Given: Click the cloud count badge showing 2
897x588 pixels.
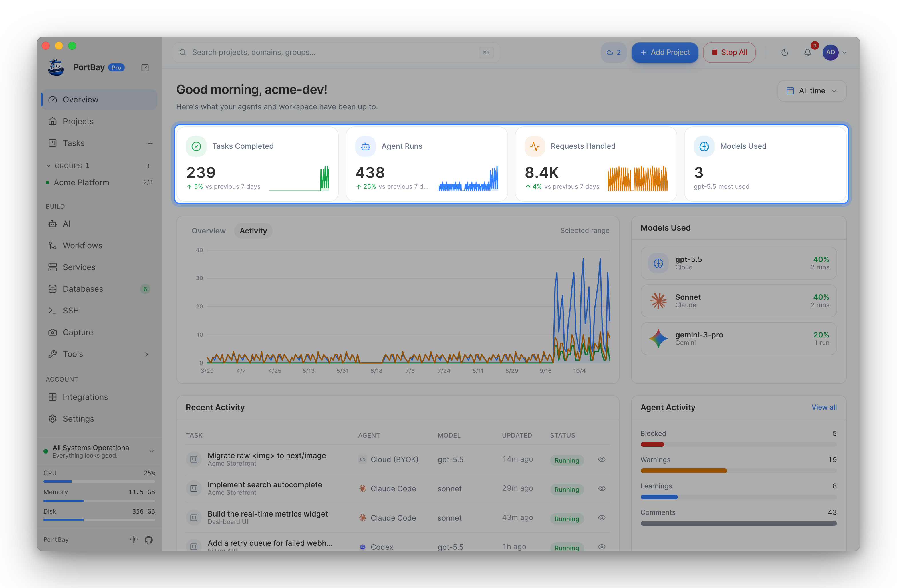Looking at the screenshot, I should (614, 53).
